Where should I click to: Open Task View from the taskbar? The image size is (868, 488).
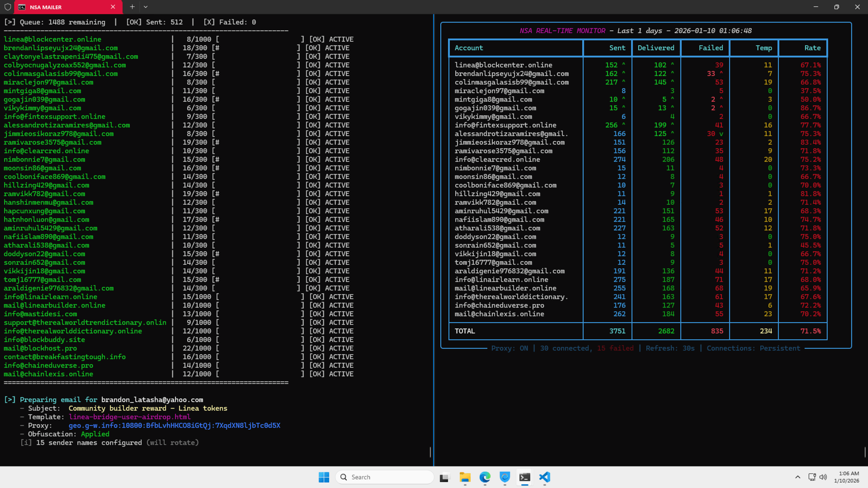click(x=445, y=477)
